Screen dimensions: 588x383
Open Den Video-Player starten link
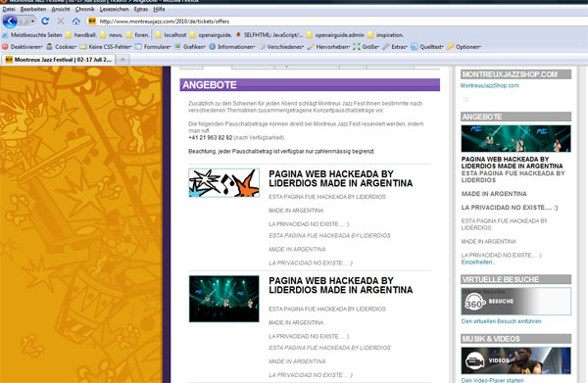(492, 380)
